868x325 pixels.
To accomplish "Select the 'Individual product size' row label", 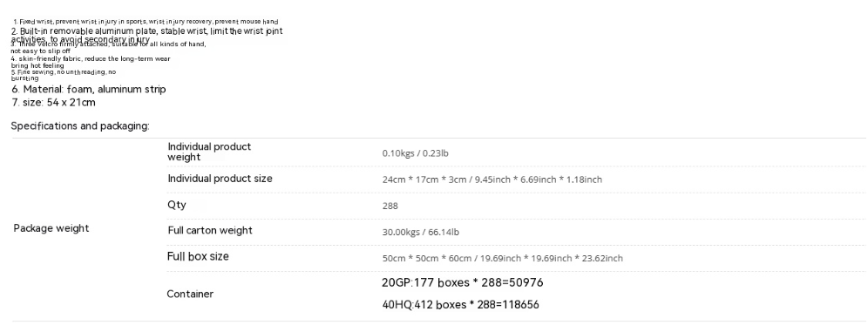I will click(220, 179).
